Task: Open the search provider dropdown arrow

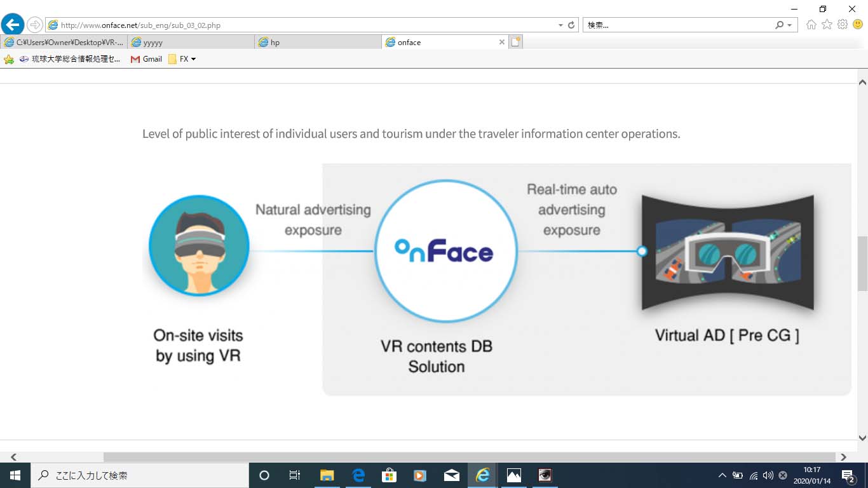Action: (790, 25)
